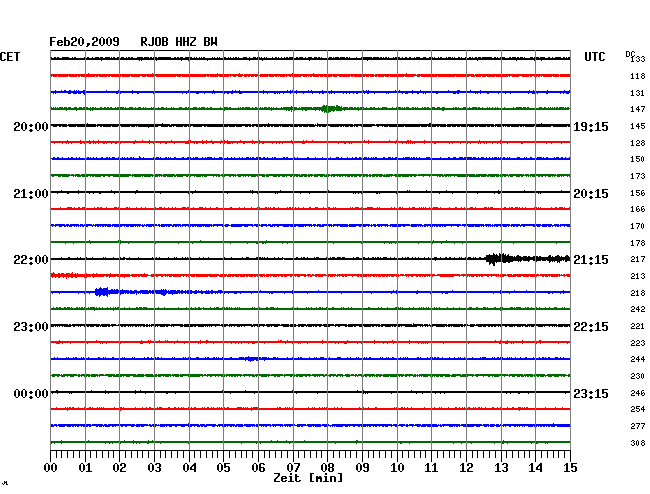650x494 pixels.
Task: Click the Zeit [min] axis label
Action: coord(308,478)
